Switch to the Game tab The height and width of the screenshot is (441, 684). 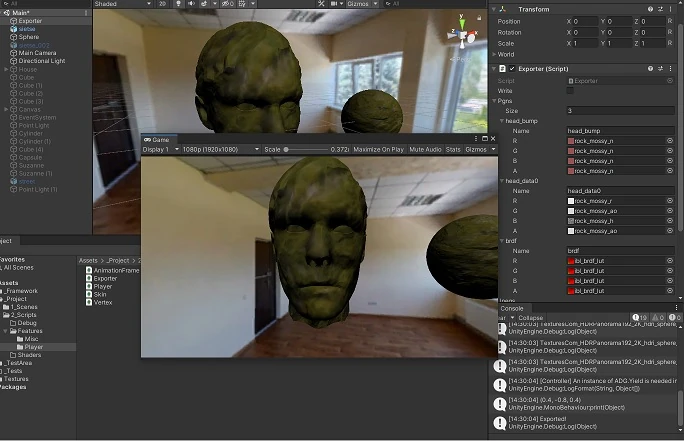(156, 139)
